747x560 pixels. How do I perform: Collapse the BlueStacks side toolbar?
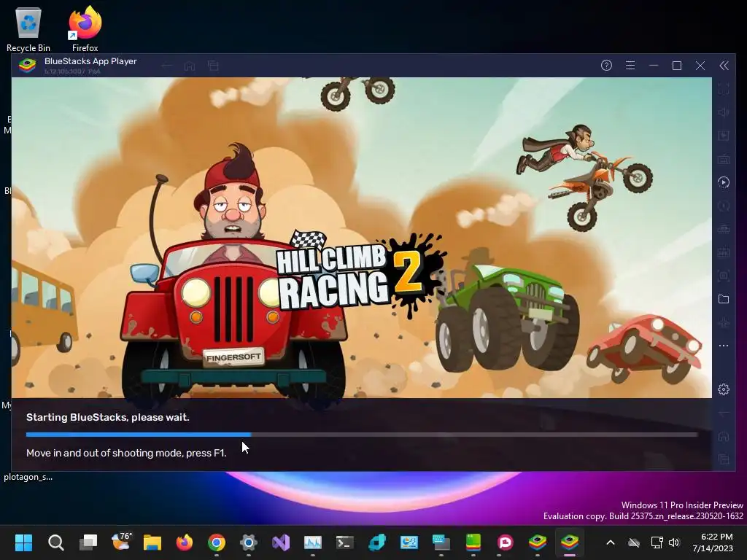(x=724, y=66)
